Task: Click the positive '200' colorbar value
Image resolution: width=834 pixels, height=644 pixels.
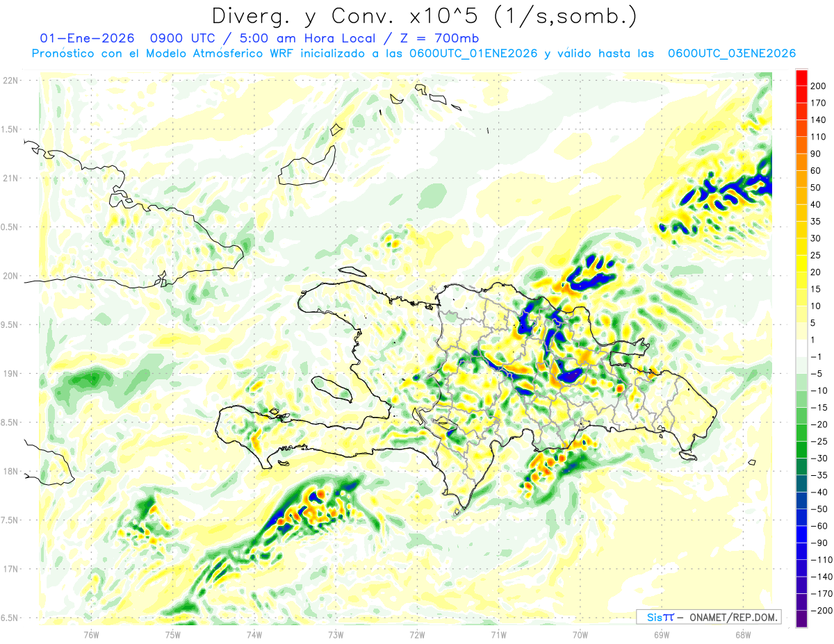Action: (x=819, y=86)
